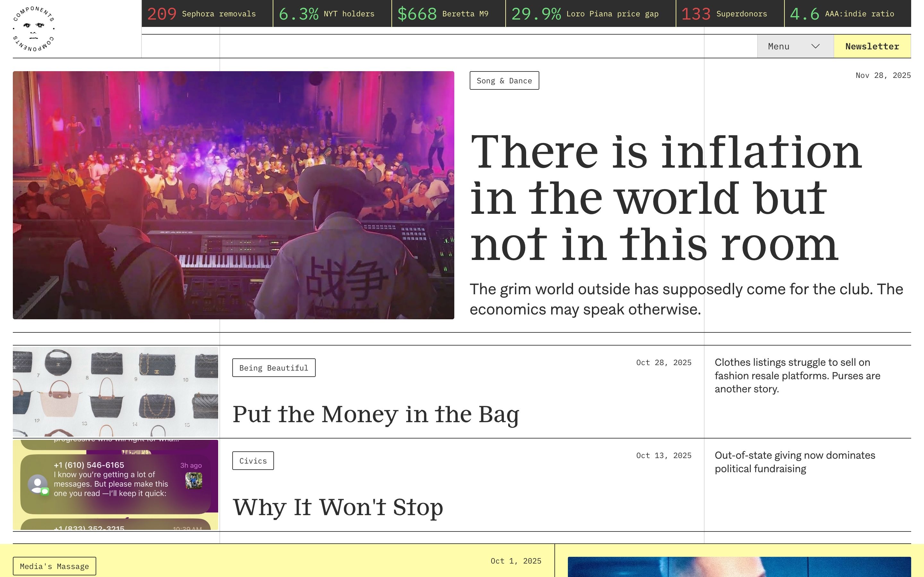The width and height of the screenshot is (924, 577).
Task: Click the club crowd hero image
Action: point(233,195)
